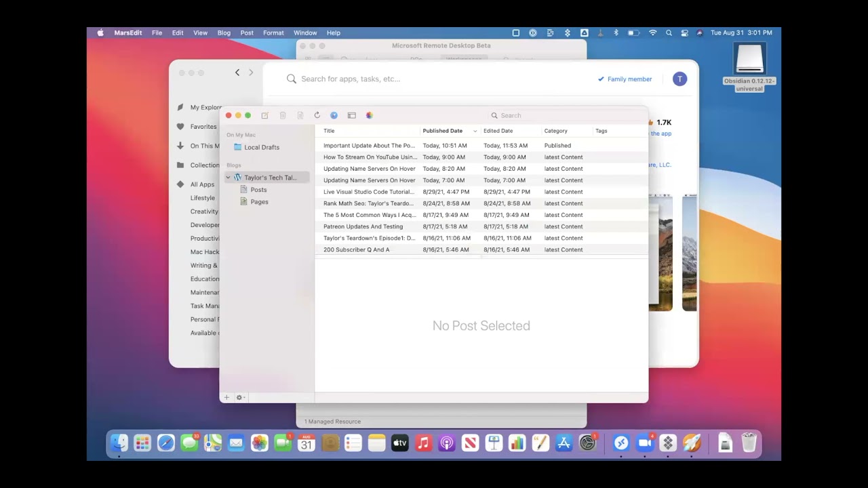Click the document edit icon in MarsEdit toolbar

[300, 115]
